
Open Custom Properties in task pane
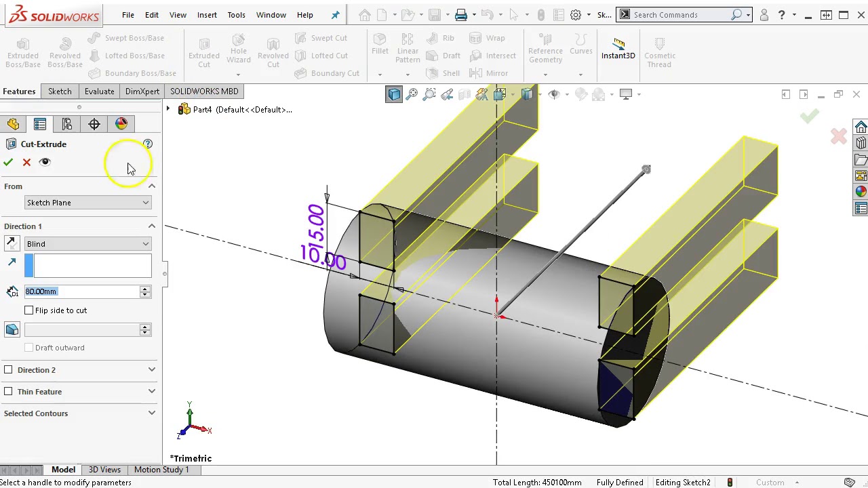(861, 209)
